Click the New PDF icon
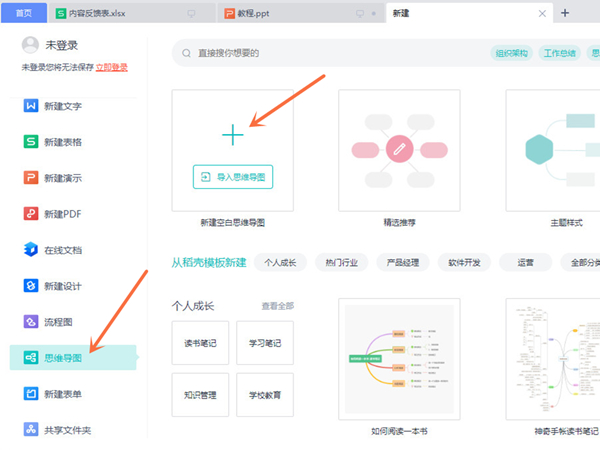 pyautogui.click(x=31, y=214)
